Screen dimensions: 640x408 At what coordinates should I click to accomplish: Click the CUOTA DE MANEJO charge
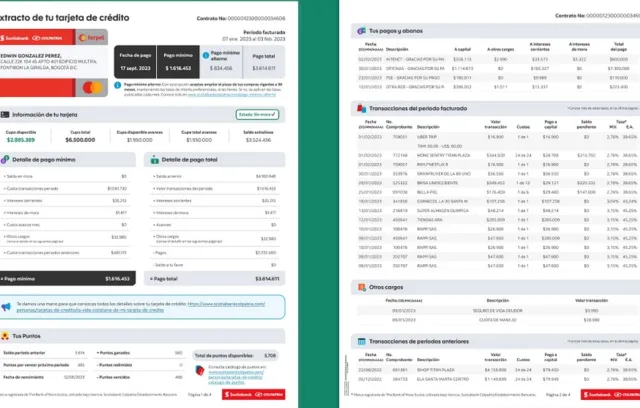tap(498, 320)
